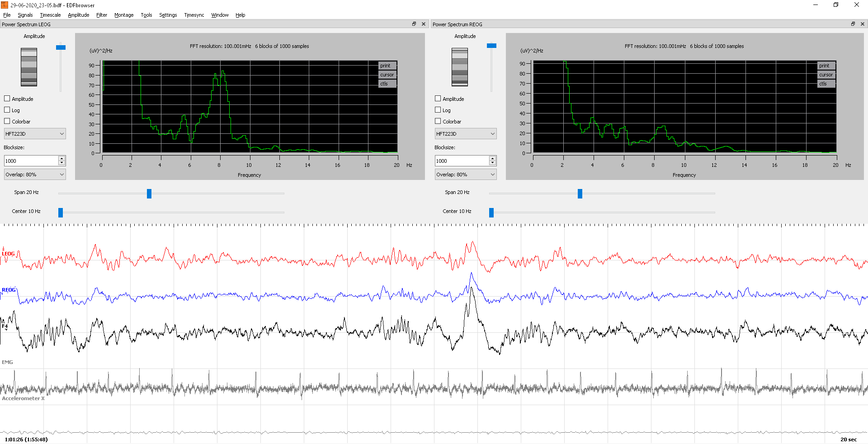Screen dimensions: 868x444
Task: Click REOG Center 10 Hz slider handle
Action: [x=491, y=213]
